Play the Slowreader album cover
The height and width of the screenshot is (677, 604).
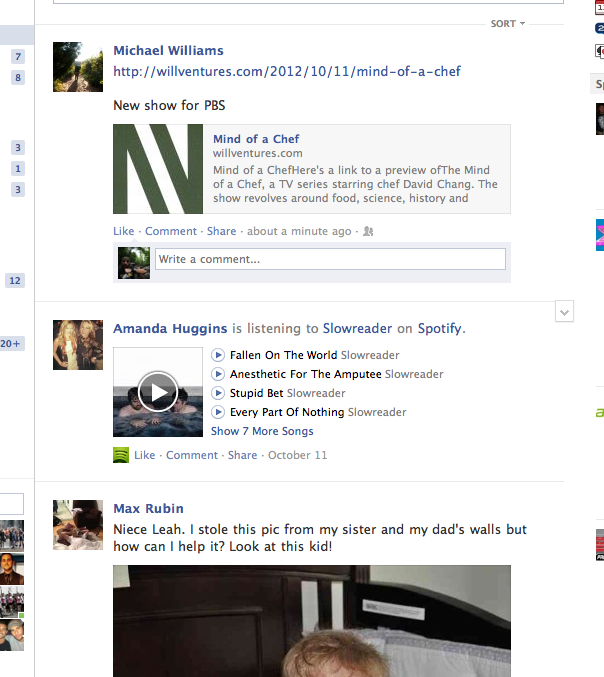pyautogui.click(x=158, y=392)
